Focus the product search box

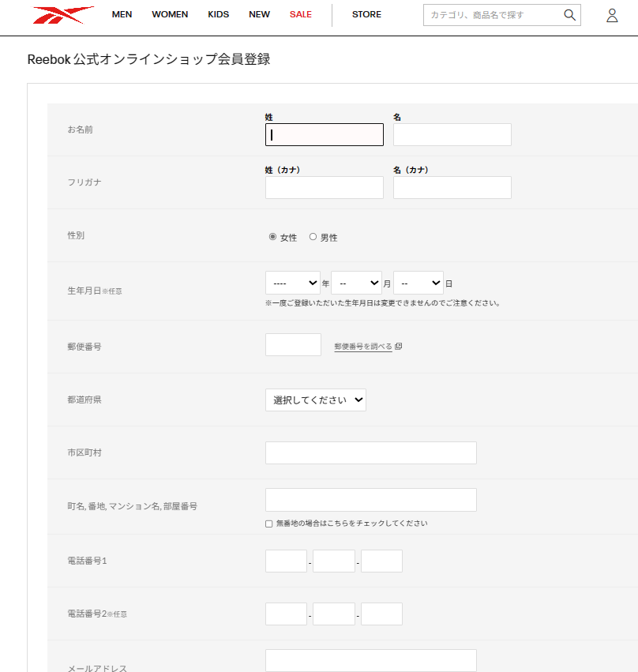tap(491, 15)
